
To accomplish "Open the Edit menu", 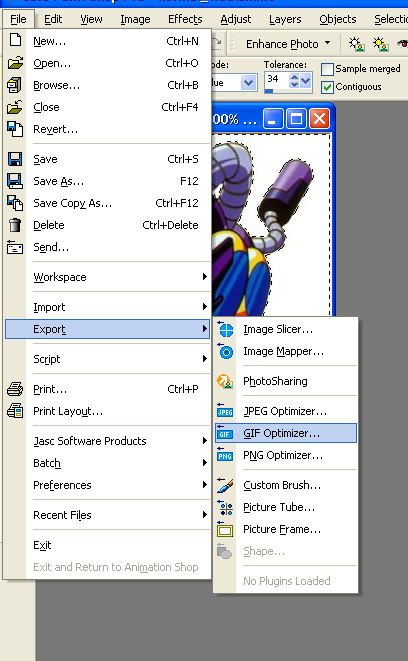I will point(53,19).
